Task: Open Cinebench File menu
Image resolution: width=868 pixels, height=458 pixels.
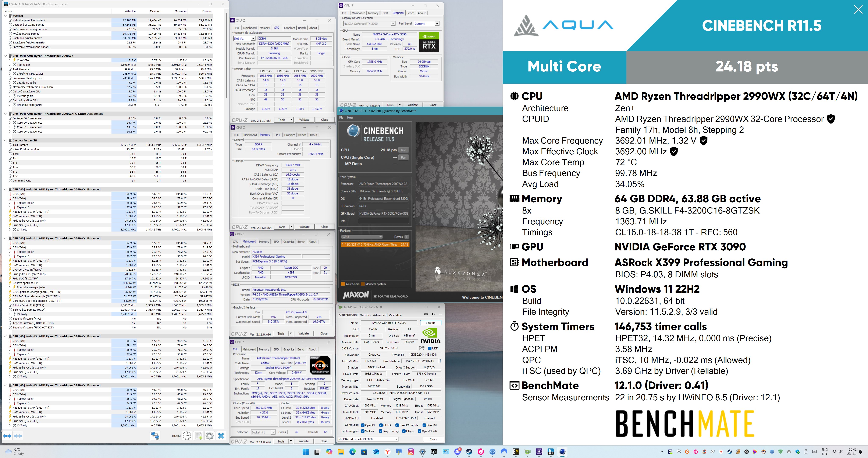Action: 341,118
